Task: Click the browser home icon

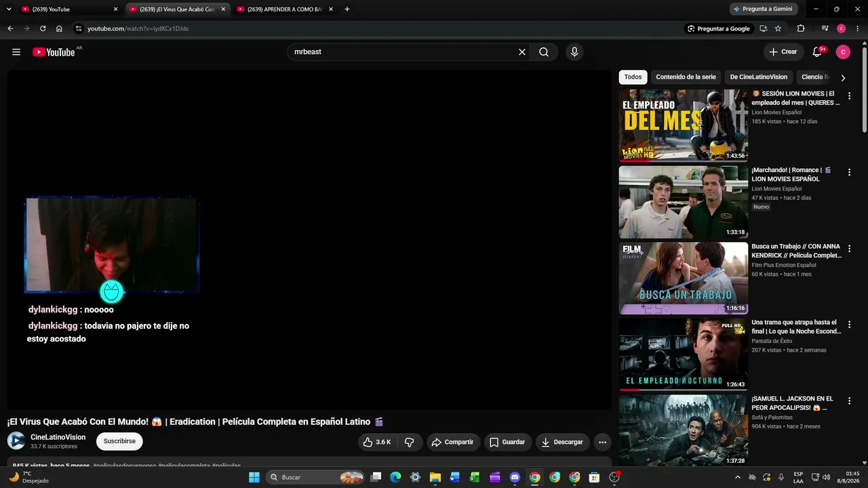Action: (x=59, y=28)
